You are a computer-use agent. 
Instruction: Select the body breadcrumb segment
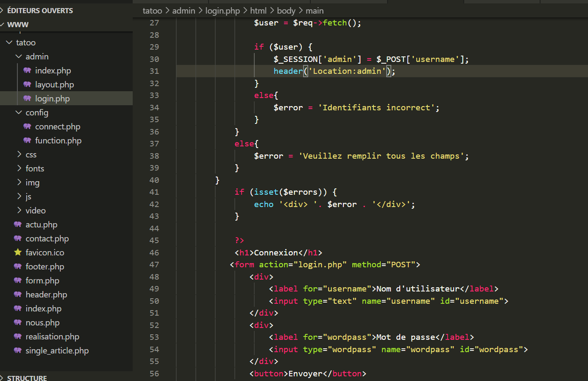tap(286, 11)
